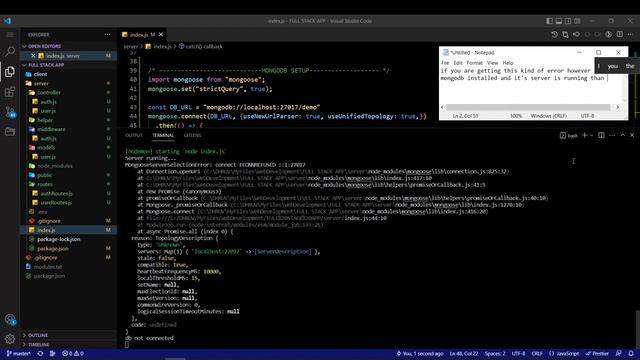The height and width of the screenshot is (360, 640).
Task: Open package-lock.json file
Action: (x=68, y=239)
